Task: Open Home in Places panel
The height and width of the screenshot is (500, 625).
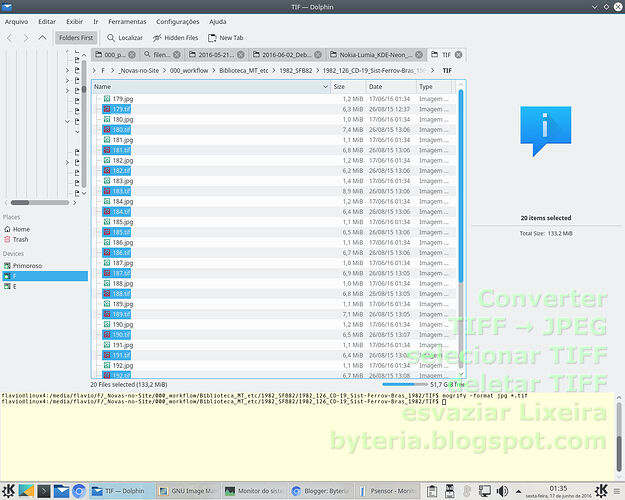Action: (21, 229)
